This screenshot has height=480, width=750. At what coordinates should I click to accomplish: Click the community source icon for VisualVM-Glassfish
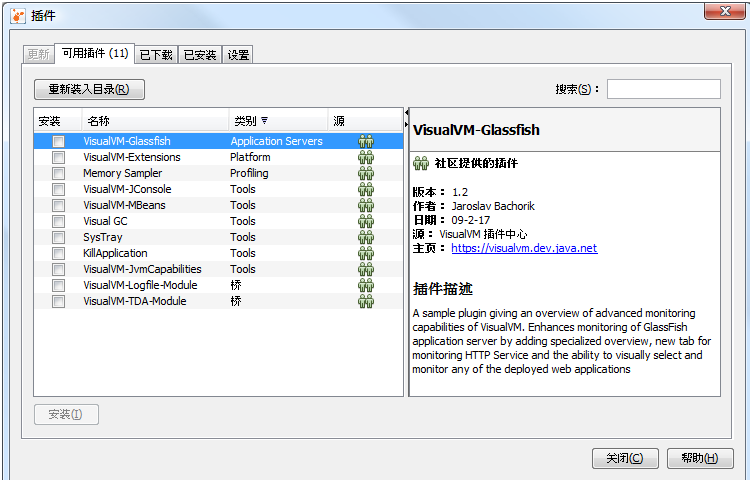[366, 142]
